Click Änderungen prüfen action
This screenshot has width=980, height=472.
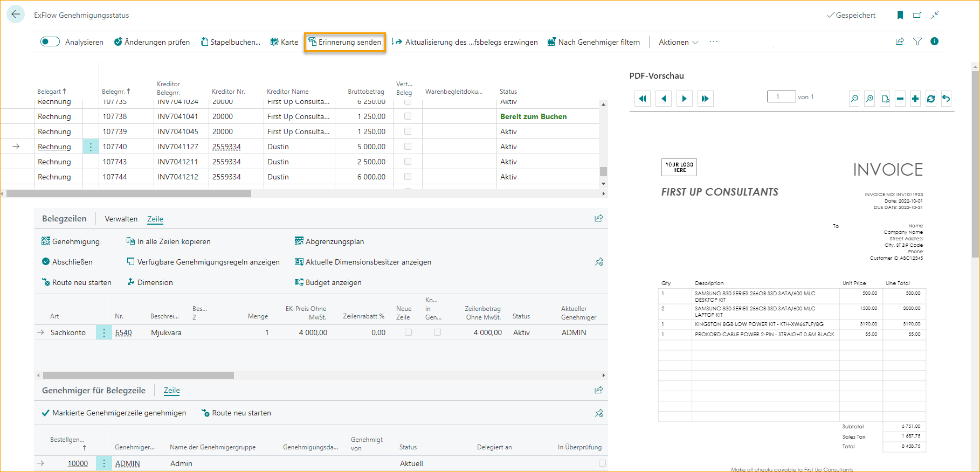click(152, 42)
